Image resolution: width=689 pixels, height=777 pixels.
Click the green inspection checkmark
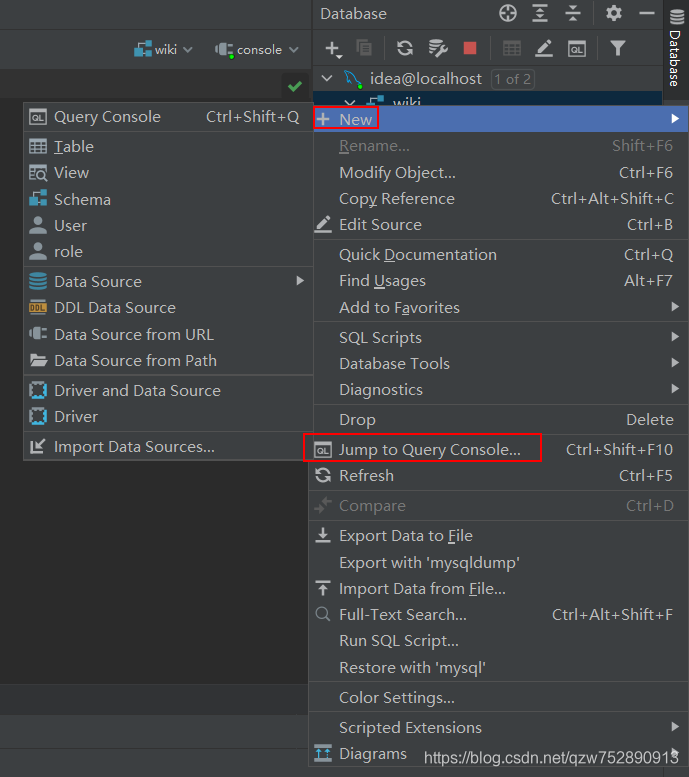(x=295, y=86)
